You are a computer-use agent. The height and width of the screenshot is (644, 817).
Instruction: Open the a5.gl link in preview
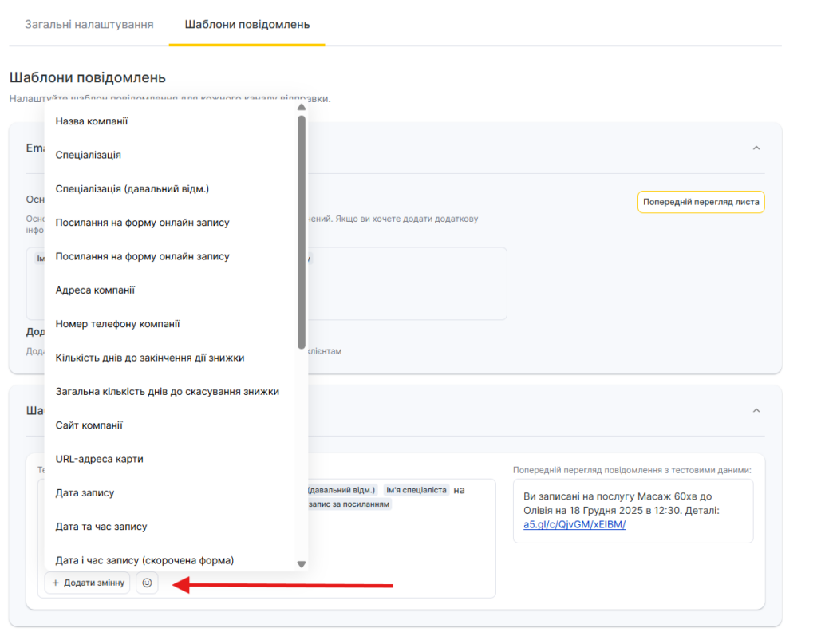click(574, 524)
